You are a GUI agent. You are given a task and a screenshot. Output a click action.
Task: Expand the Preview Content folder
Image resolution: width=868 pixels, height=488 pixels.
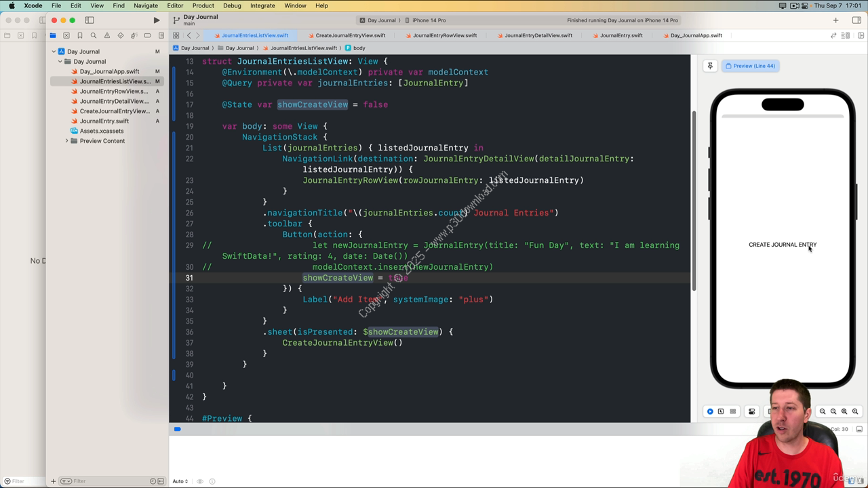click(x=66, y=141)
